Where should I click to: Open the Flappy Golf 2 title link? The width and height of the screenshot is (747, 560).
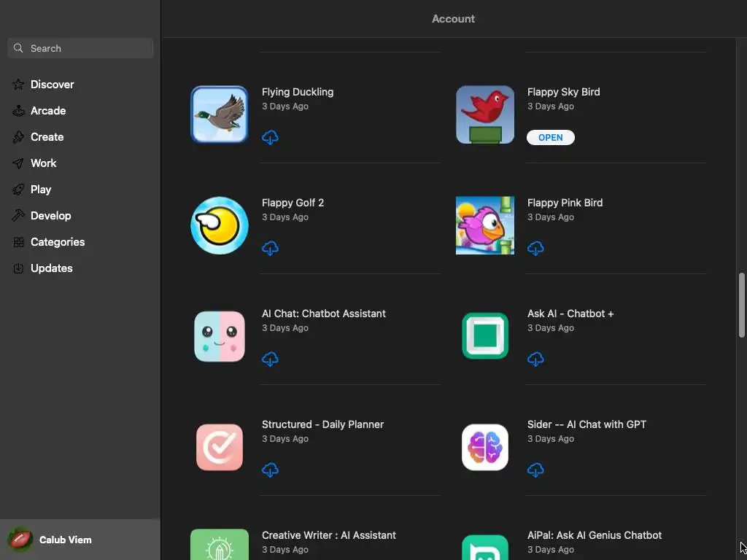(x=293, y=203)
